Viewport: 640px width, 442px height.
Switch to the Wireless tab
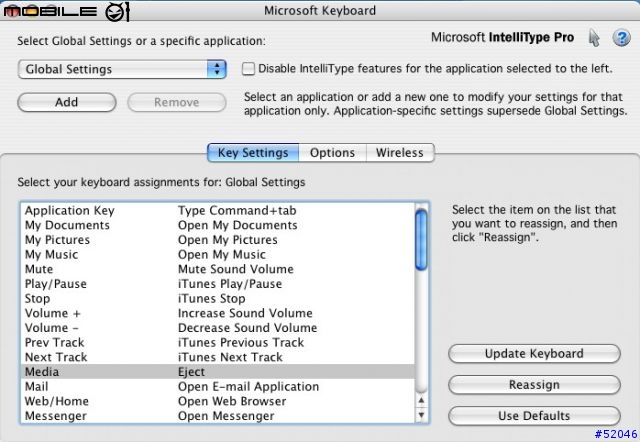coord(400,153)
